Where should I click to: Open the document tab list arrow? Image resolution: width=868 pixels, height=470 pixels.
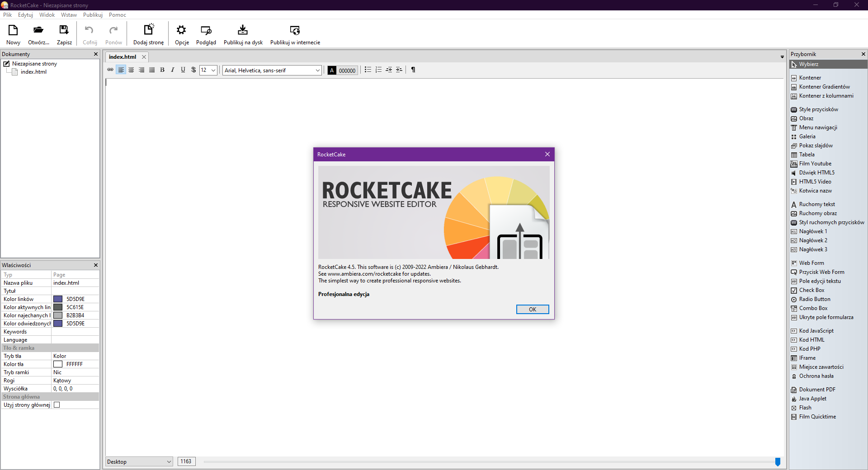click(782, 57)
